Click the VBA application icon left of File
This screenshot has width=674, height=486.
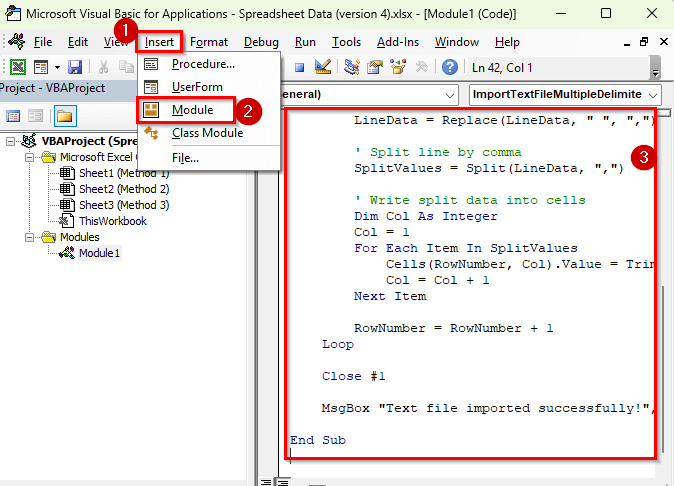(16, 42)
